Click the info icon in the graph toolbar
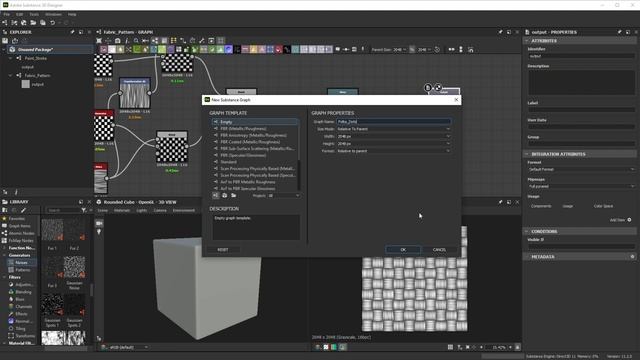The height and width of the screenshot is (360, 640). [127, 41]
